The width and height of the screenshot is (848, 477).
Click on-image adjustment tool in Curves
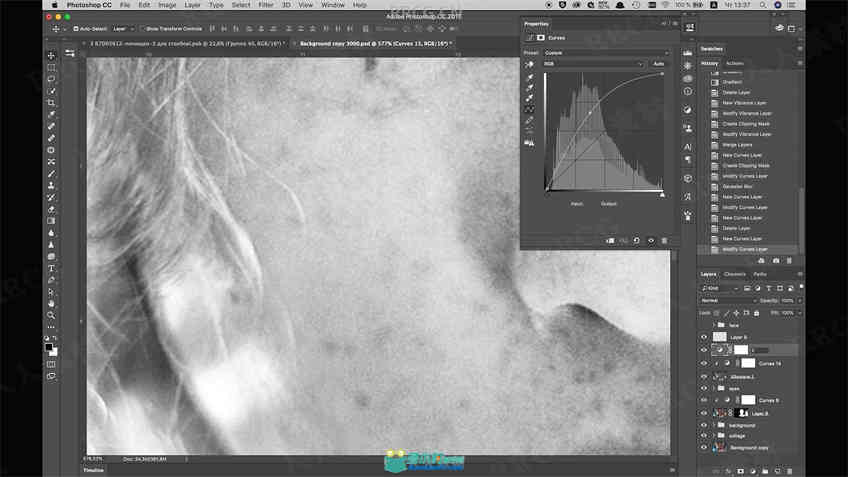pyautogui.click(x=529, y=64)
